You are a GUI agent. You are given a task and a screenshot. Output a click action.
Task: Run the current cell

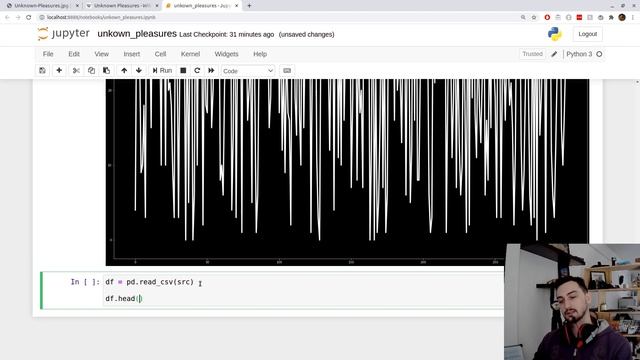[x=162, y=71]
